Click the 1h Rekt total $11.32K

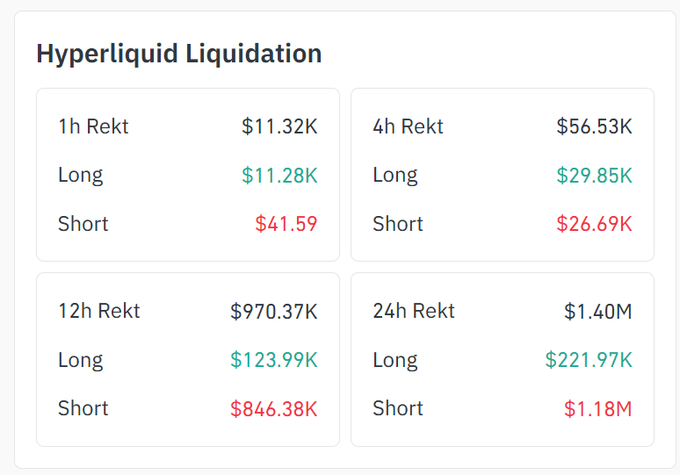click(x=279, y=127)
